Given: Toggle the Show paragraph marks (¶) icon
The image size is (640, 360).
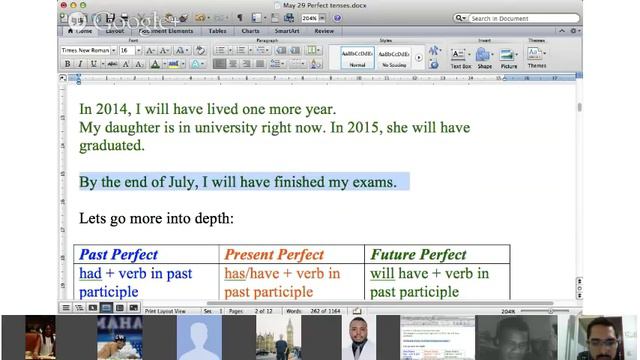Looking at the screenshot, I should [240, 18].
